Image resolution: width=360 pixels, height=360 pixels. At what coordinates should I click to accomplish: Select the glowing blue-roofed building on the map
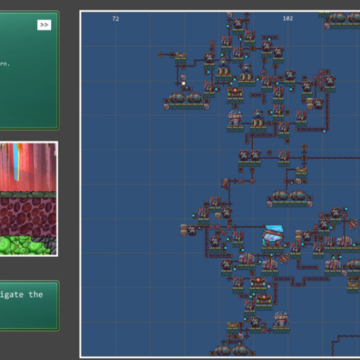click(273, 236)
